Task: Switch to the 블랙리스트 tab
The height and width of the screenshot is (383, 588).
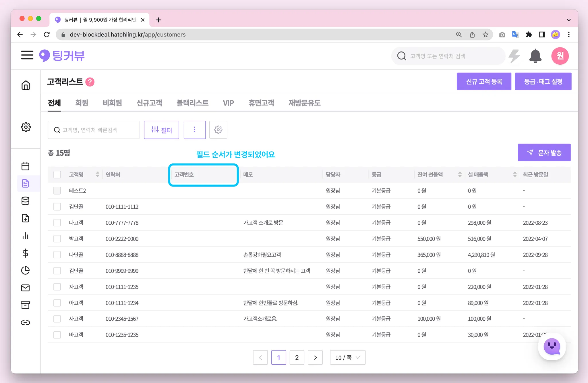Action: tap(192, 103)
